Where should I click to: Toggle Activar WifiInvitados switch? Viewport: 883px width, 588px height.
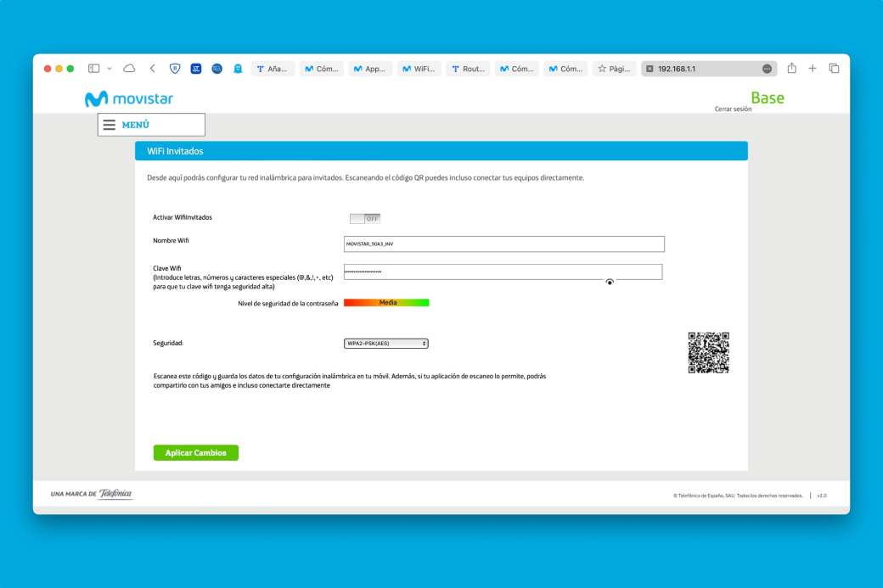coord(365,218)
